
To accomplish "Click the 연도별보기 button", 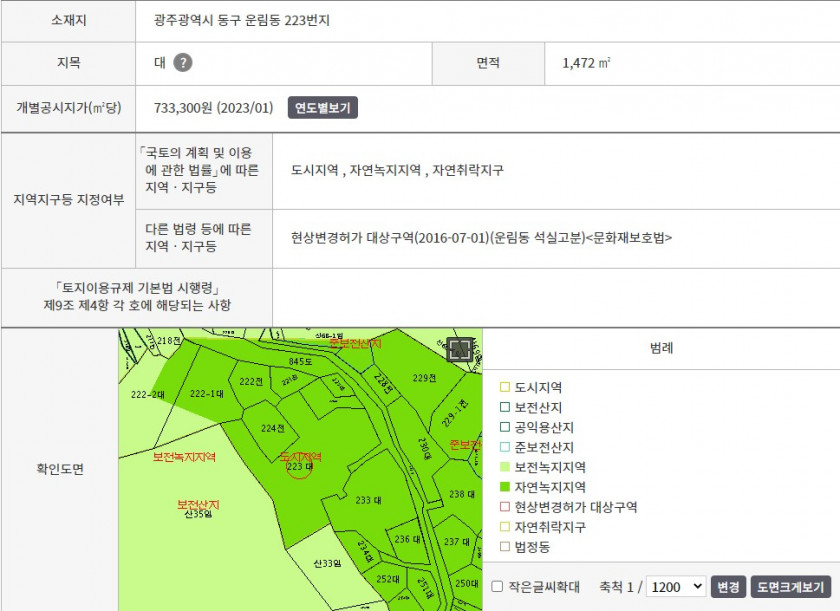I will point(323,108).
